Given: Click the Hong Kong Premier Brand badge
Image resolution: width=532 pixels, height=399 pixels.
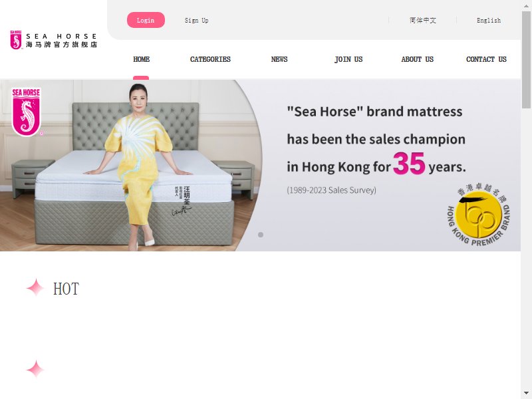Looking at the screenshot, I should click(479, 215).
